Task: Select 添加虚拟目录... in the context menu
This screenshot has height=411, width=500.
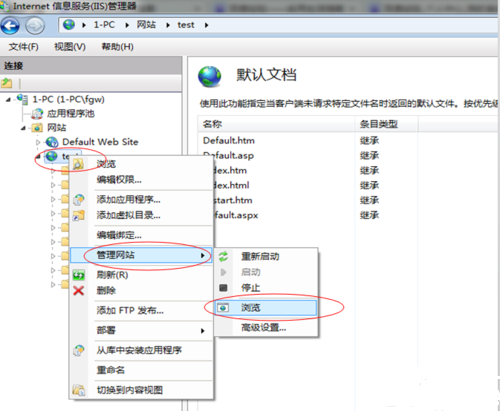Action: [x=141, y=215]
